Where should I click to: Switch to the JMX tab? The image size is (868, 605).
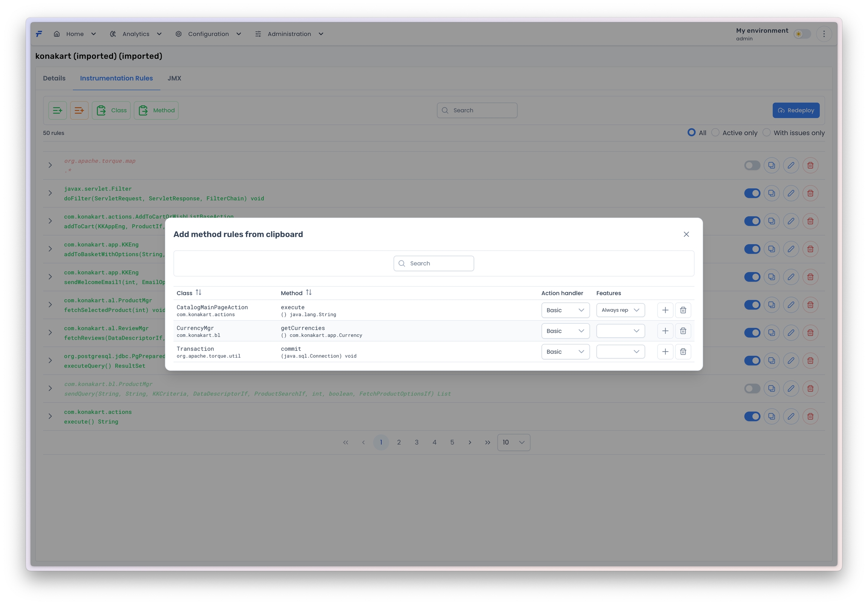click(x=174, y=78)
